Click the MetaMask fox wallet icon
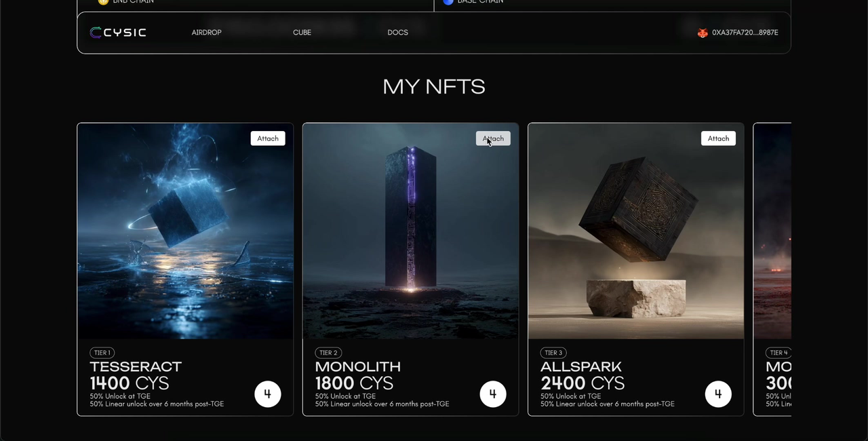 click(703, 33)
